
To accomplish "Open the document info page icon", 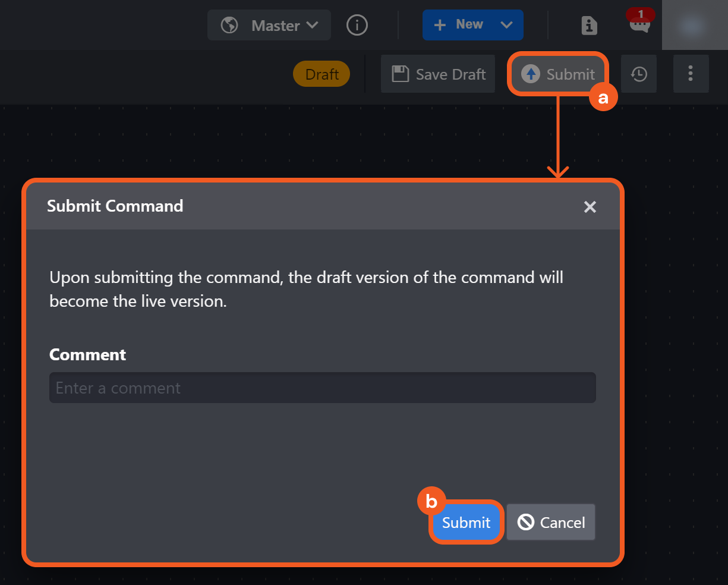I will click(589, 26).
